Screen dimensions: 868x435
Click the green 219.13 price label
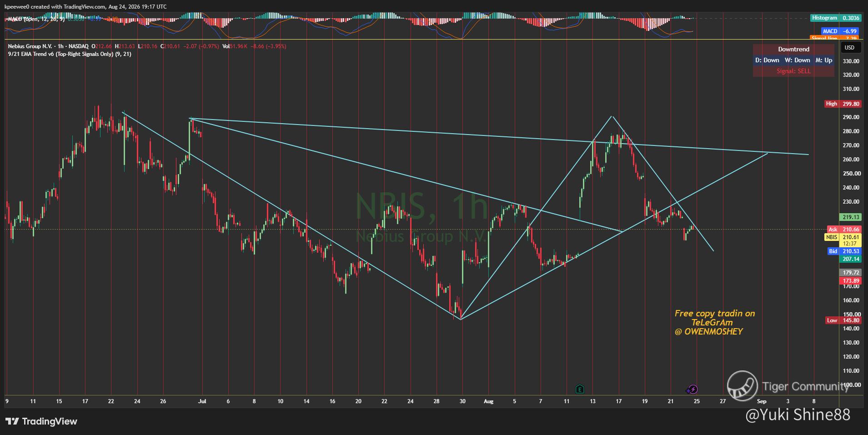point(850,217)
